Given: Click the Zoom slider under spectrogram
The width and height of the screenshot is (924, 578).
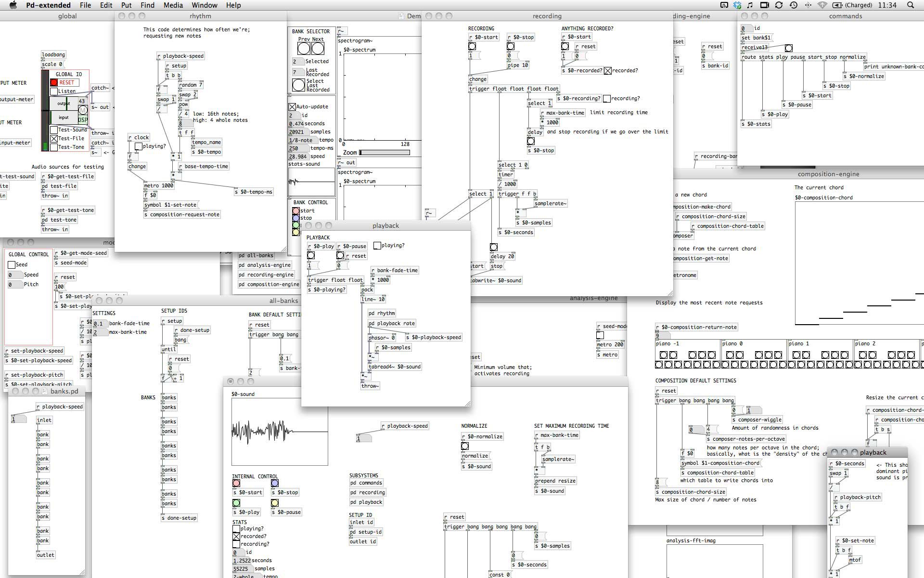Looking at the screenshot, I should pos(385,153).
